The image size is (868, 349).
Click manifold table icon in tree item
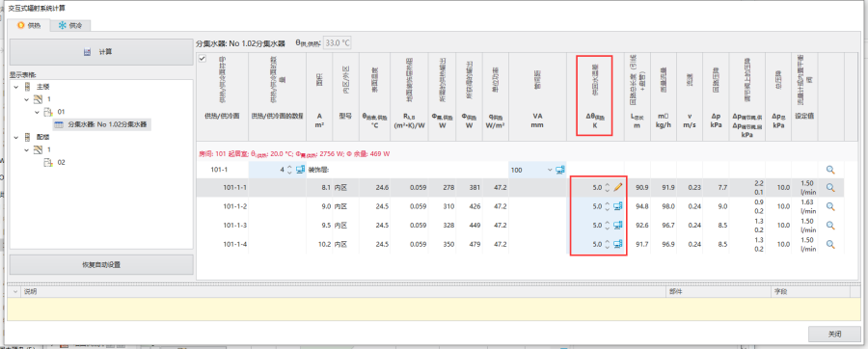coord(59,125)
